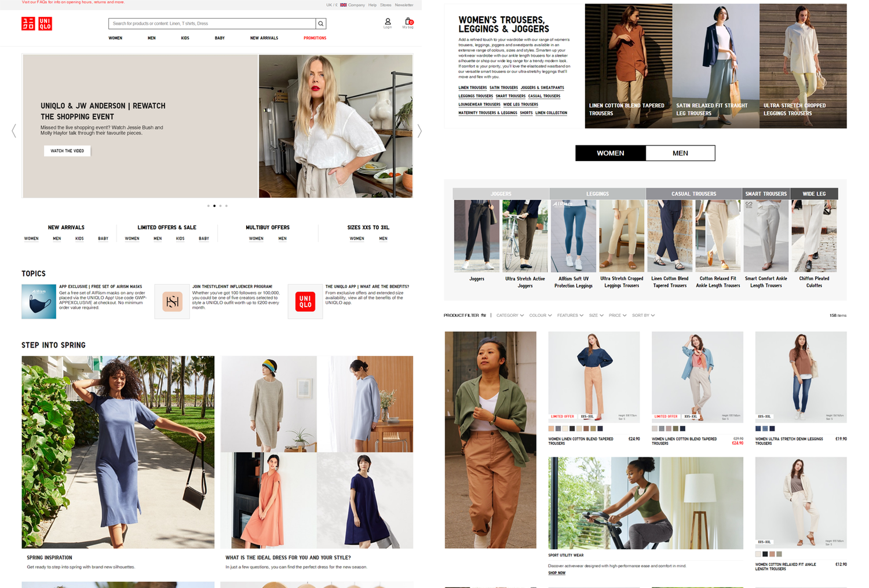This screenshot has width=869, height=588.
Task: Open the Sort By dropdown
Action: pos(643,316)
